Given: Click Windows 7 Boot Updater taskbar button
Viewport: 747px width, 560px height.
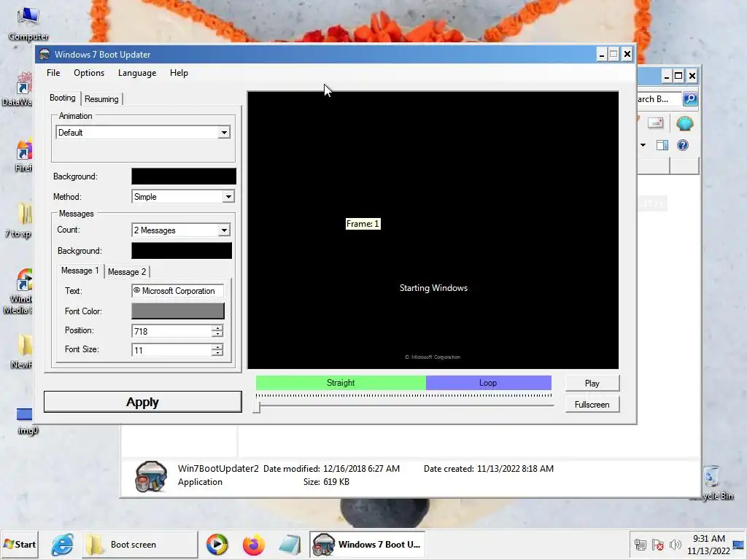Looking at the screenshot, I should click(367, 544).
